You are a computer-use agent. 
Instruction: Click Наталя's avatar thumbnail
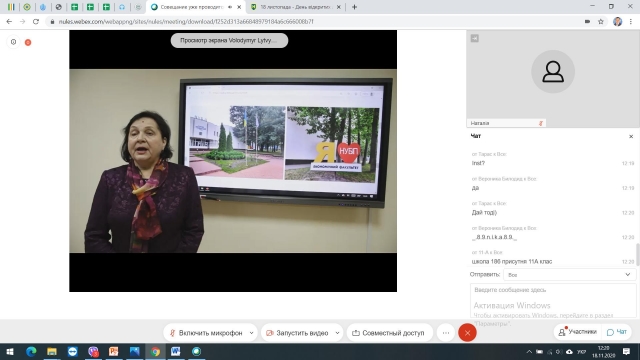(553, 72)
